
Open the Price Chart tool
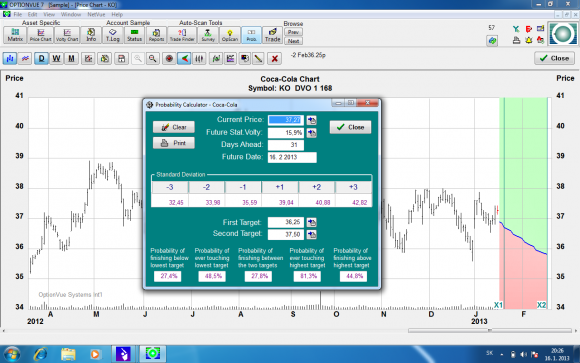pyautogui.click(x=41, y=35)
